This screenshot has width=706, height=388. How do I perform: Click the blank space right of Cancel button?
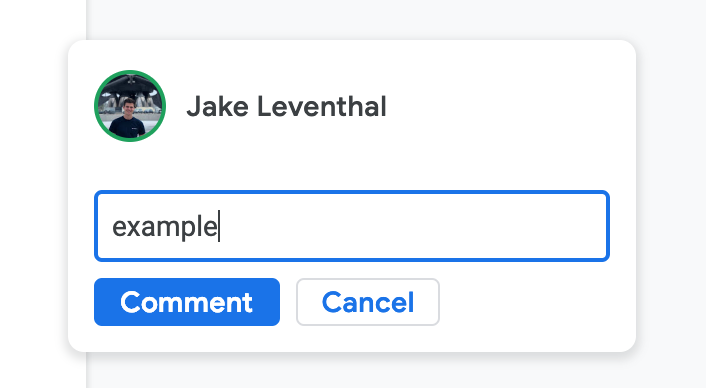point(531,302)
